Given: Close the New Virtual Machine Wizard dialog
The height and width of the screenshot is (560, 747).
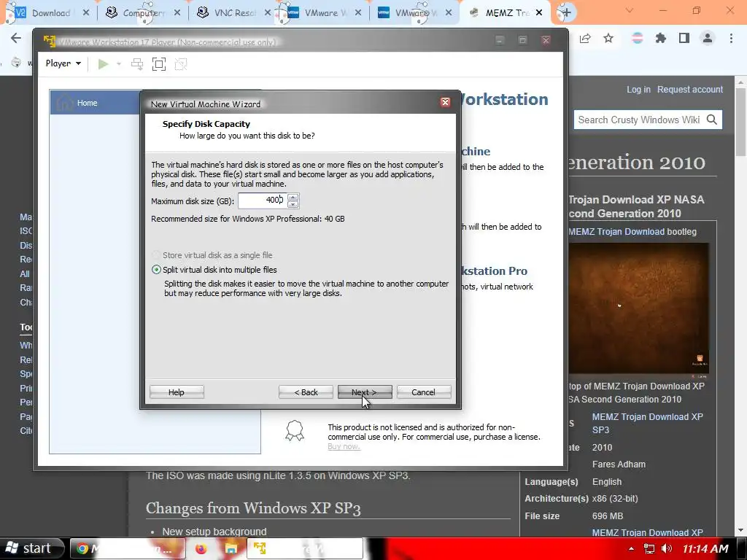Looking at the screenshot, I should tap(445, 102).
